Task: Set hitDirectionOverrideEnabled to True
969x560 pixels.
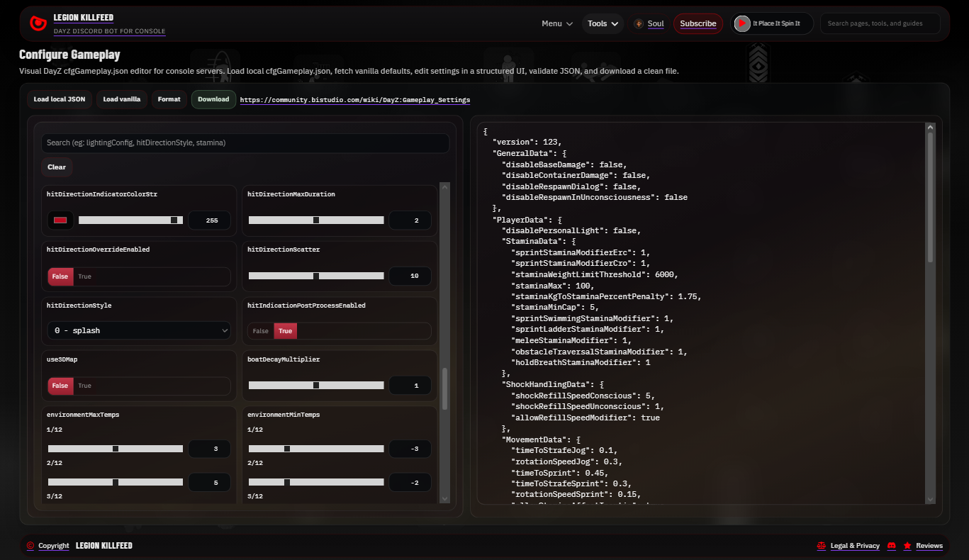Action: (84, 276)
